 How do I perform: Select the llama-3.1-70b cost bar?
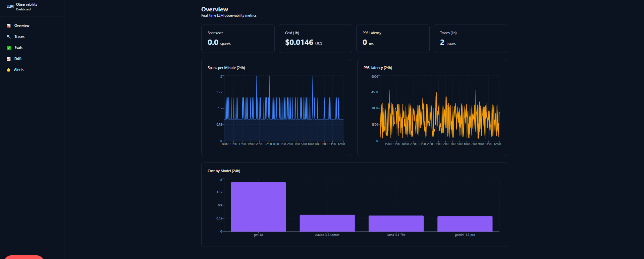pyautogui.click(x=396, y=223)
